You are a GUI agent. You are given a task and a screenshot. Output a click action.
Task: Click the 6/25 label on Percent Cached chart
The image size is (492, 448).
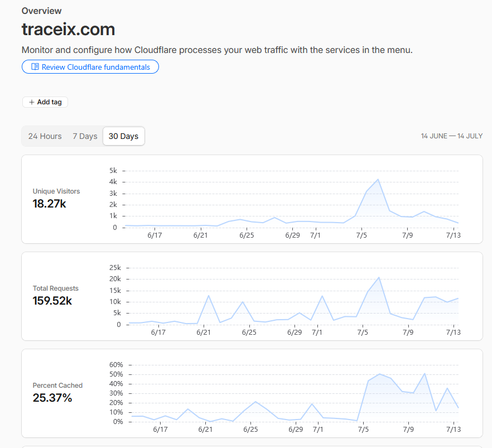250,429
